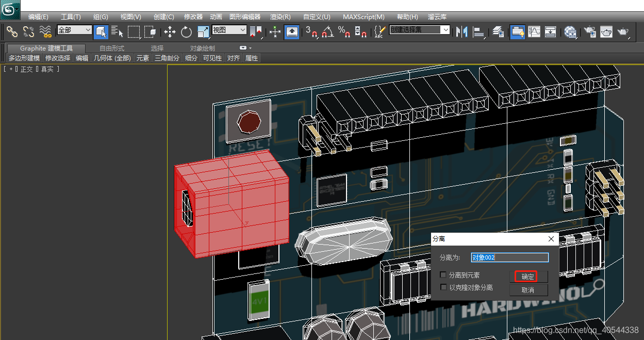Enable the 分离到元素 checkbox
This screenshot has width=644, height=340.
[443, 275]
